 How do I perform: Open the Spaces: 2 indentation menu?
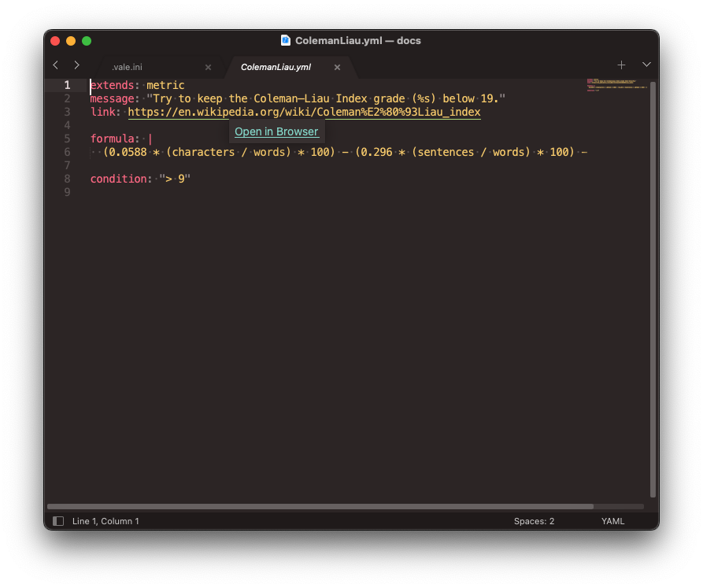click(x=534, y=521)
